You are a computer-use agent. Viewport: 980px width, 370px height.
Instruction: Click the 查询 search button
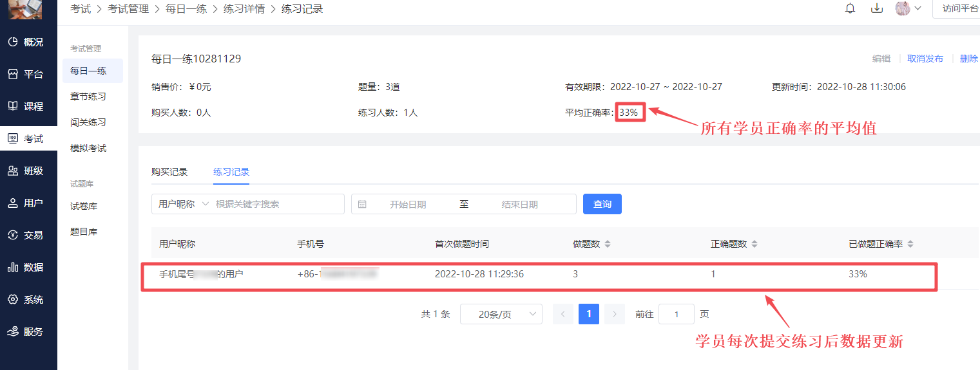[602, 204]
